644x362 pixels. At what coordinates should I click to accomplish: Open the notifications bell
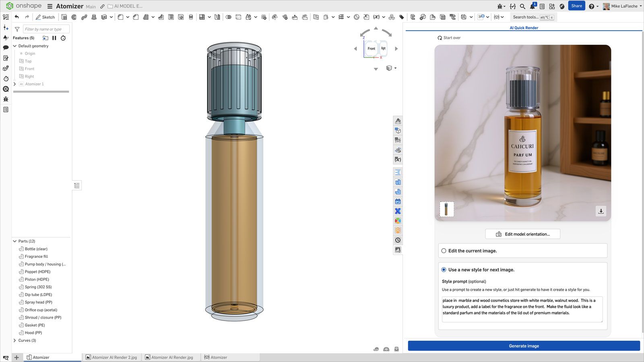533,6
